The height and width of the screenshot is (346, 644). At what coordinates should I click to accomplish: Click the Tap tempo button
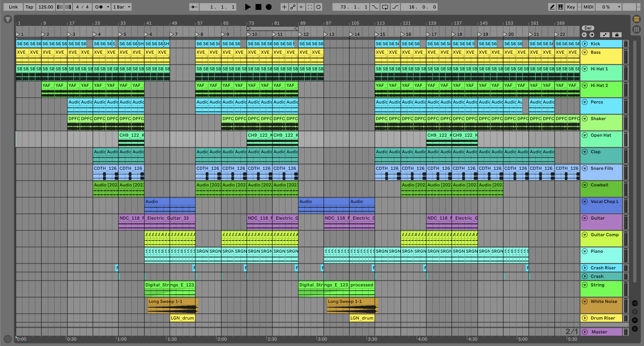[29, 7]
